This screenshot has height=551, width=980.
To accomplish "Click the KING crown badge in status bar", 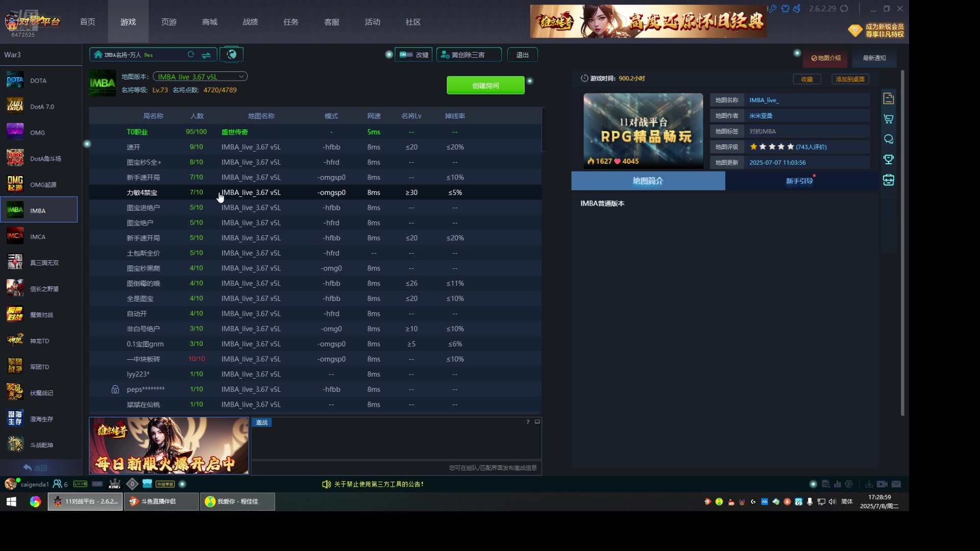I will coord(115,484).
